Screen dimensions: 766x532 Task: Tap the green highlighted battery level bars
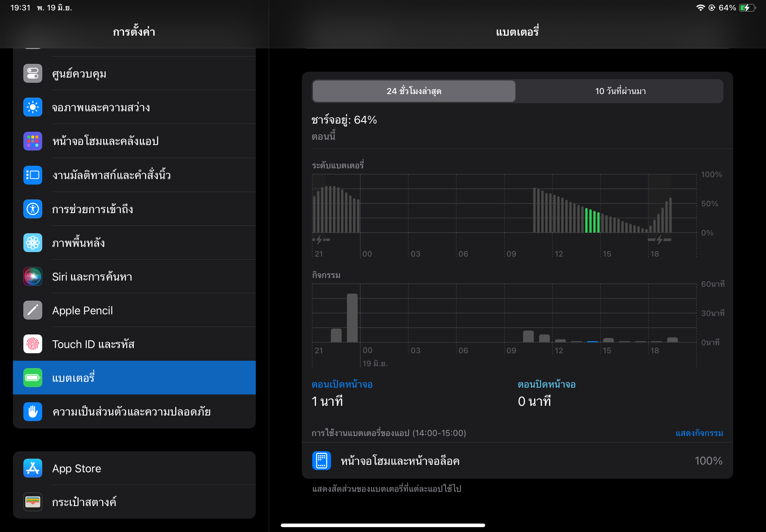[x=592, y=220]
